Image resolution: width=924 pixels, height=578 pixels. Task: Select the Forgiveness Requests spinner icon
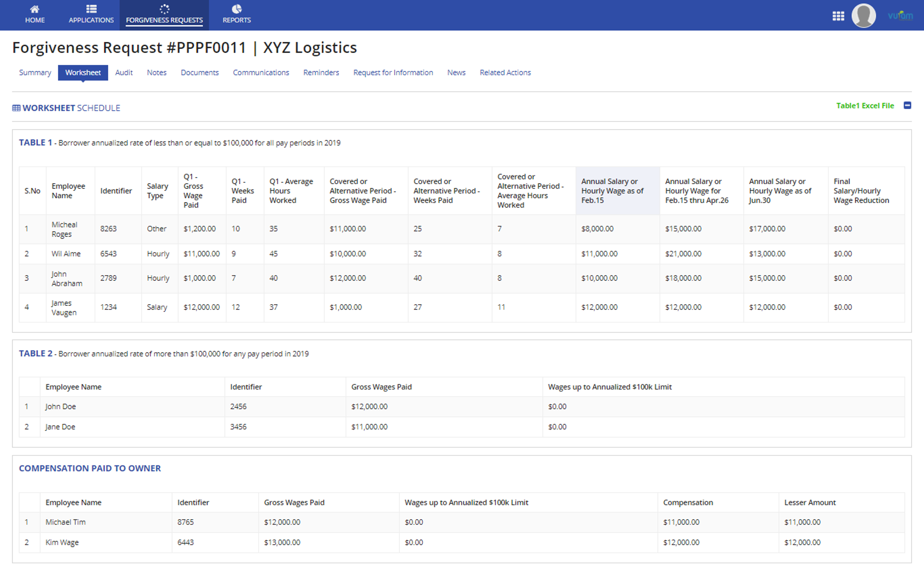click(164, 9)
